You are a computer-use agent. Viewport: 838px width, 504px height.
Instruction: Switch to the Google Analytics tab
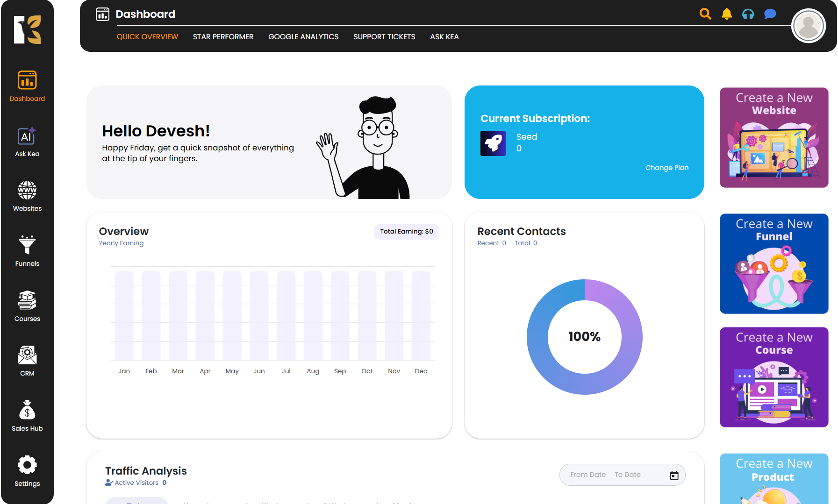point(303,37)
